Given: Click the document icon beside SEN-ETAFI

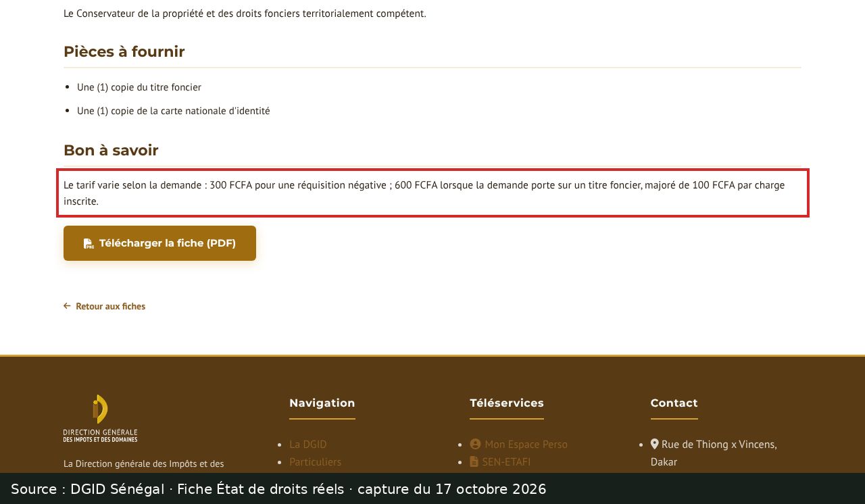Looking at the screenshot, I should point(474,461).
